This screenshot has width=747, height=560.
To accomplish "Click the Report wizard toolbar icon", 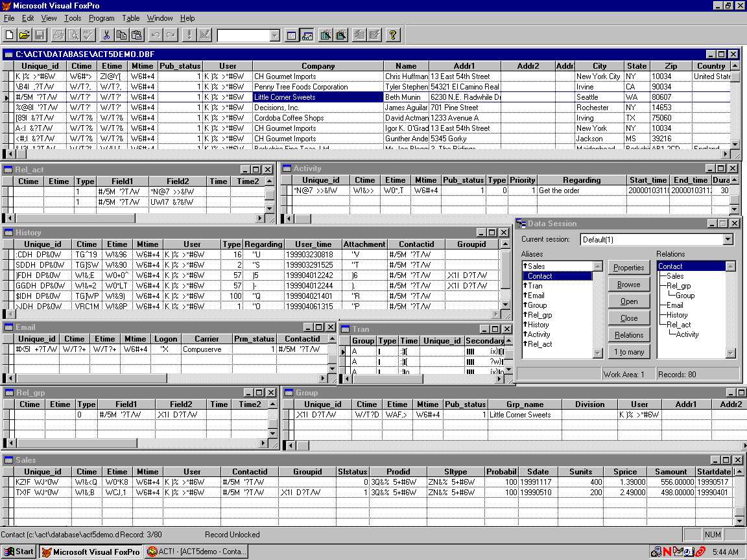I will click(x=341, y=35).
